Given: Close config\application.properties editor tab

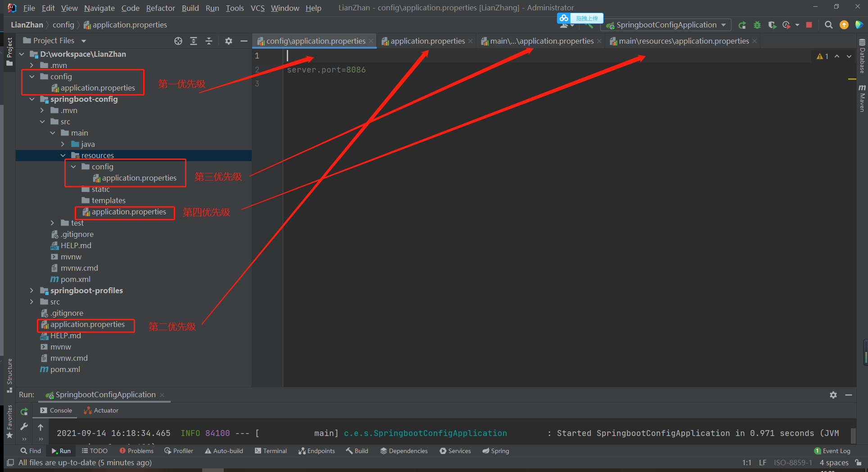Looking at the screenshot, I should [371, 41].
